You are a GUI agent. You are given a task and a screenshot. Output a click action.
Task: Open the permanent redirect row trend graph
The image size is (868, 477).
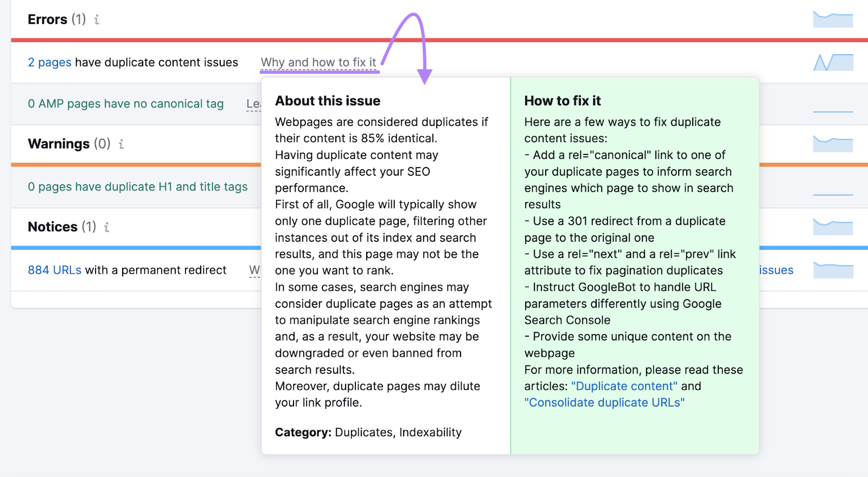coord(833,270)
